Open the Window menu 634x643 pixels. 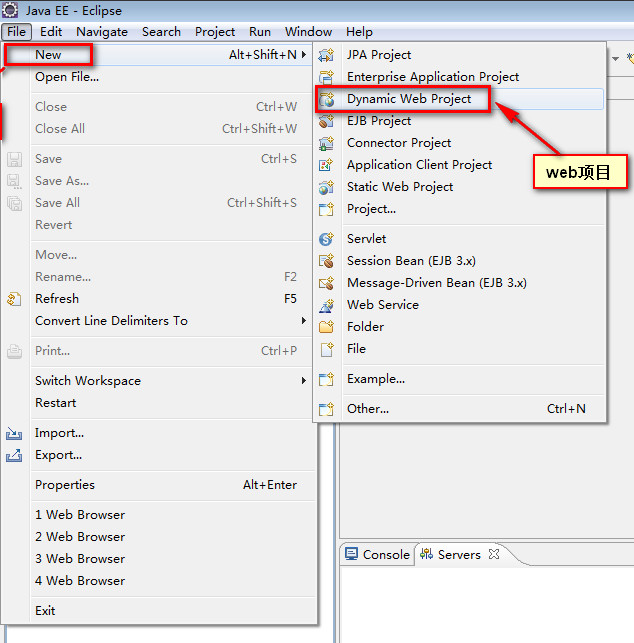(x=308, y=32)
